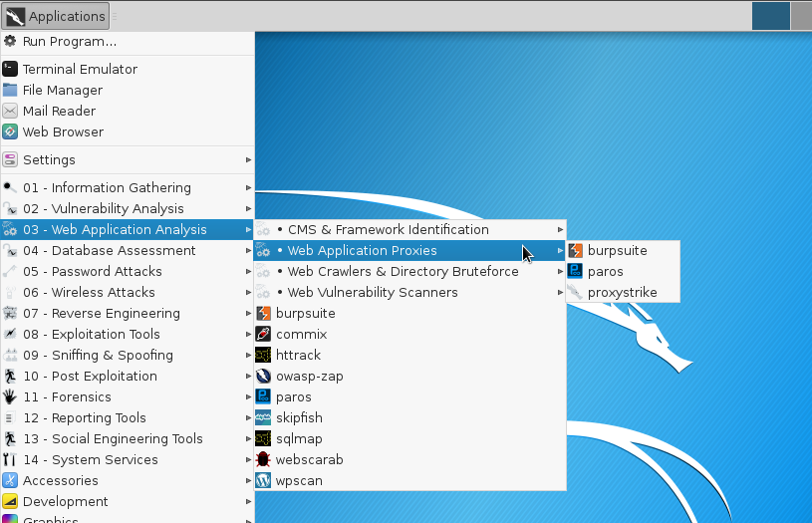This screenshot has width=812, height=523.
Task: Click the Forensics hand icon
Action: (10, 396)
